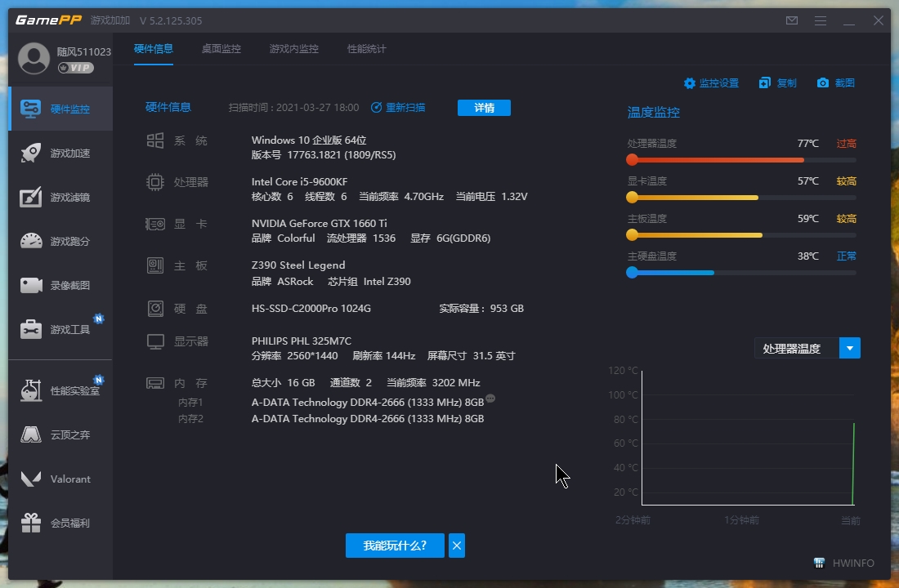This screenshot has height=588, width=899.
Task: Click the 截图 camera icon
Action: pos(823,83)
